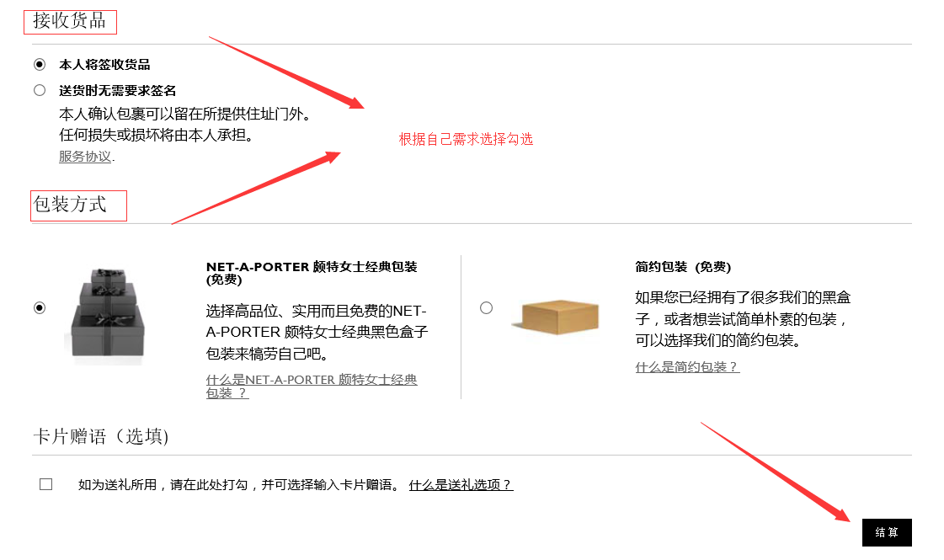The image size is (944, 560).
Task: Open the 服务协议 link
Action: [x=85, y=157]
